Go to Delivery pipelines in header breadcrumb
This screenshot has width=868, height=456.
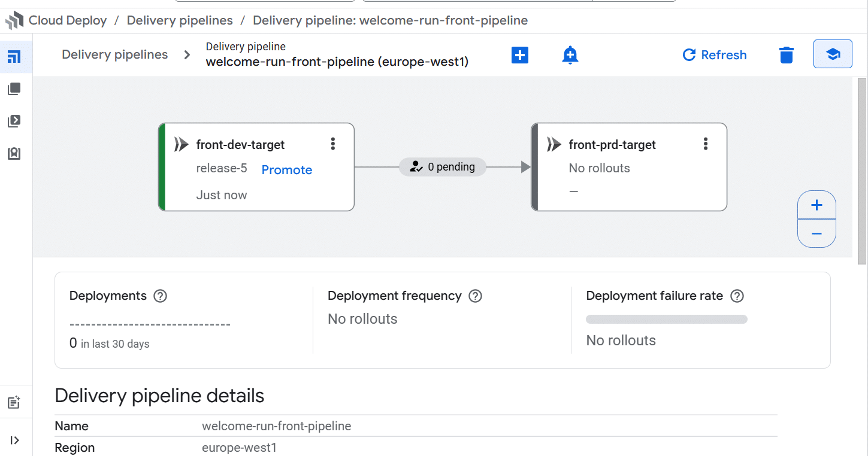coord(115,54)
